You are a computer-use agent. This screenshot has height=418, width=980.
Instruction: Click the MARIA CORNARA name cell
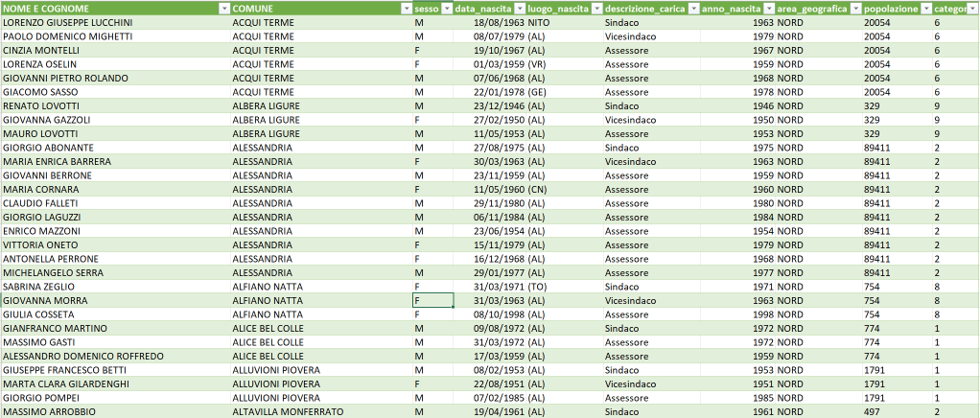[46, 190]
